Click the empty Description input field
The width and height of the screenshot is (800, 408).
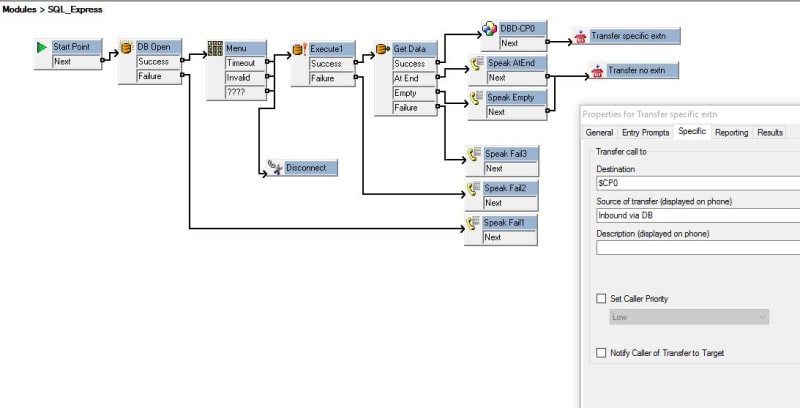coord(698,248)
